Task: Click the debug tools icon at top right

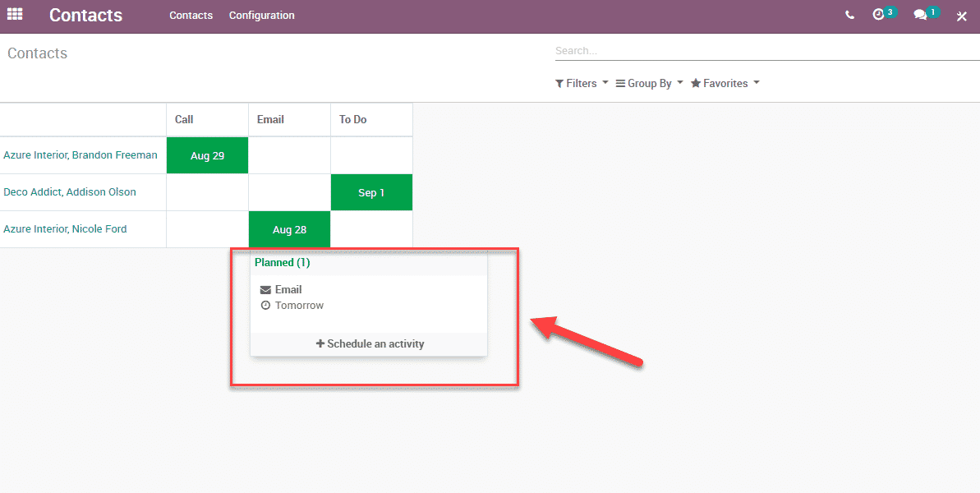Action: click(962, 16)
